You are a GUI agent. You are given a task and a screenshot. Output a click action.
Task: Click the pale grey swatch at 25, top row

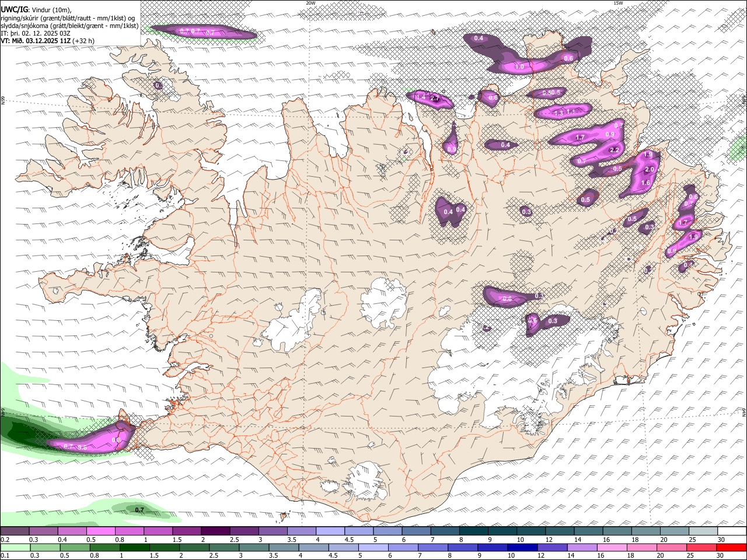[703, 531]
